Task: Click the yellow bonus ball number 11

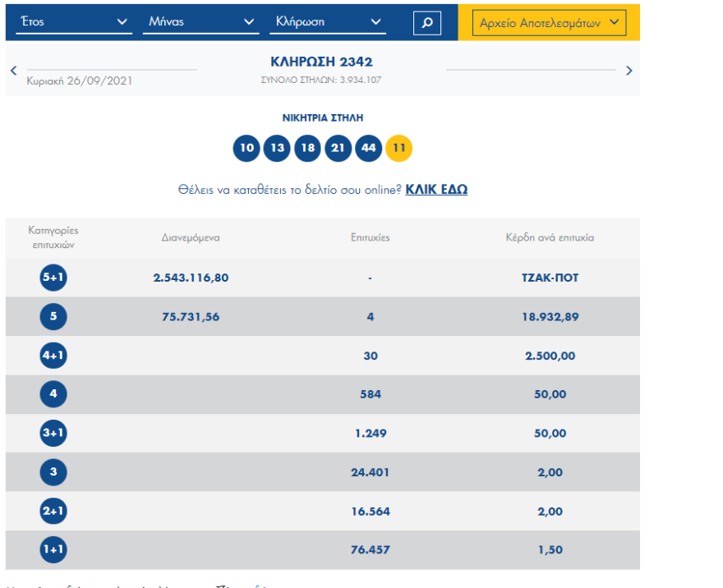Action: pos(399,148)
